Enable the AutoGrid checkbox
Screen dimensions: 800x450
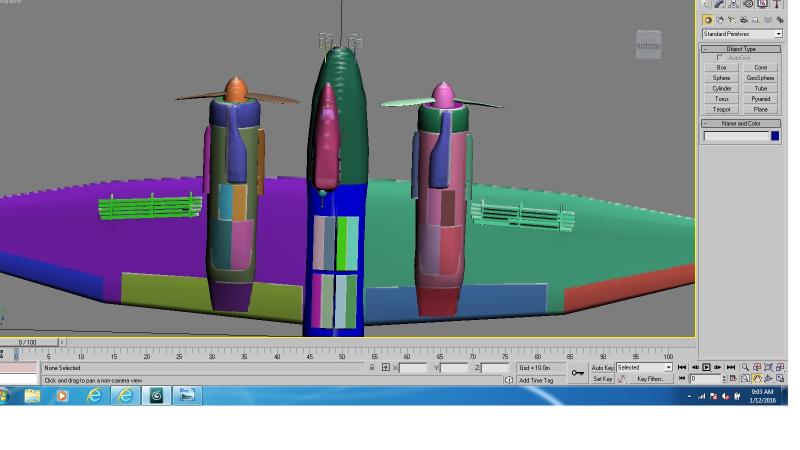720,58
